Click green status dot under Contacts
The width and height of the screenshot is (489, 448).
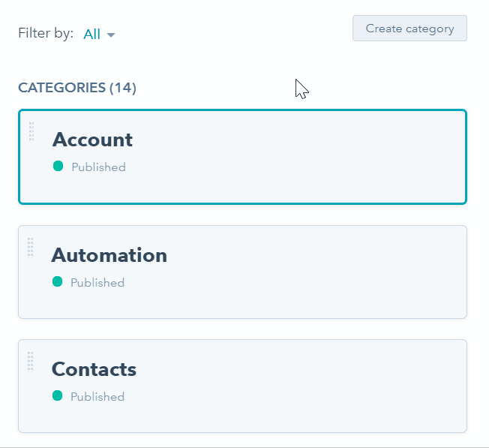tap(58, 395)
